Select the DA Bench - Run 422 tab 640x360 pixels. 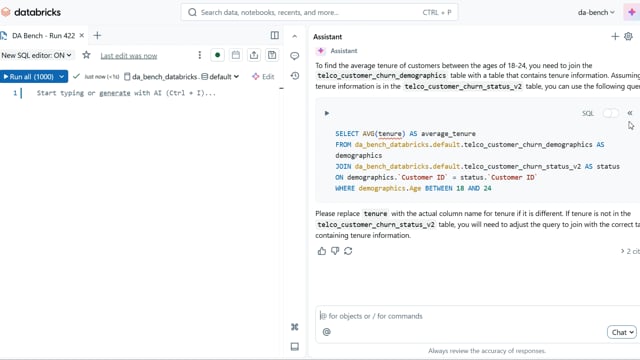pyautogui.click(x=43, y=36)
